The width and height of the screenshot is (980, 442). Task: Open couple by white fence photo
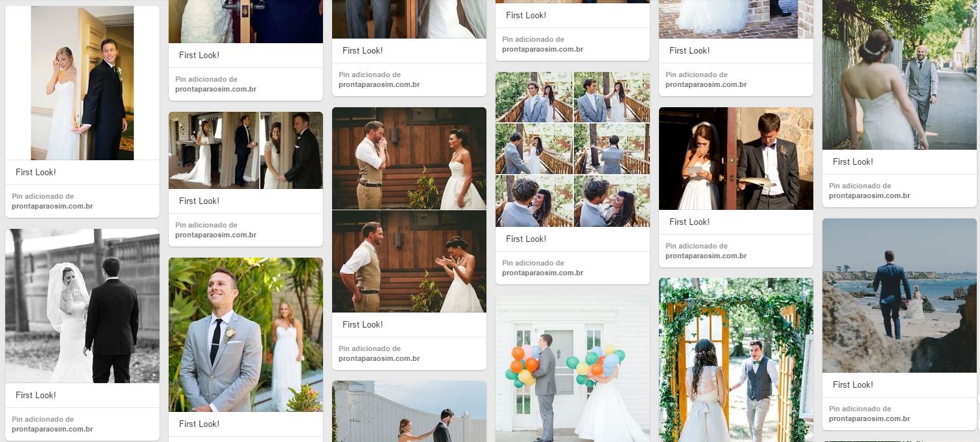[x=409, y=411]
